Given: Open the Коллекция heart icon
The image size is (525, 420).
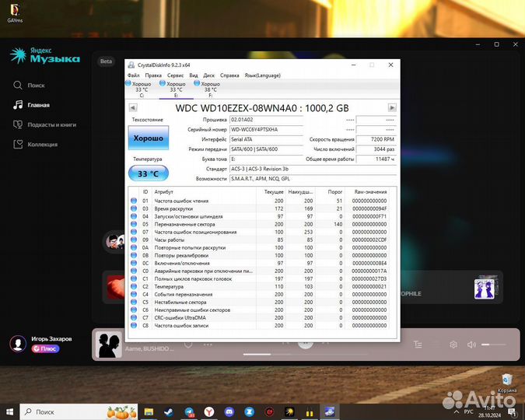Looking at the screenshot, I should coord(17,144).
